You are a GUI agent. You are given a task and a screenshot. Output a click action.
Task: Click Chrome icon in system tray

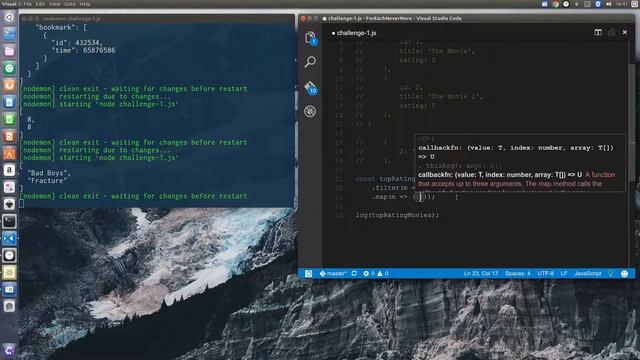(555, 4)
